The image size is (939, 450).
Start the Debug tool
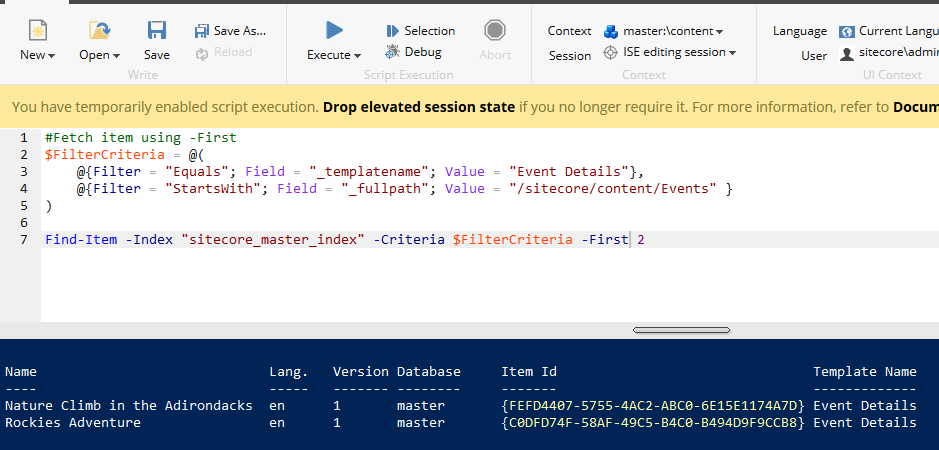393,52
